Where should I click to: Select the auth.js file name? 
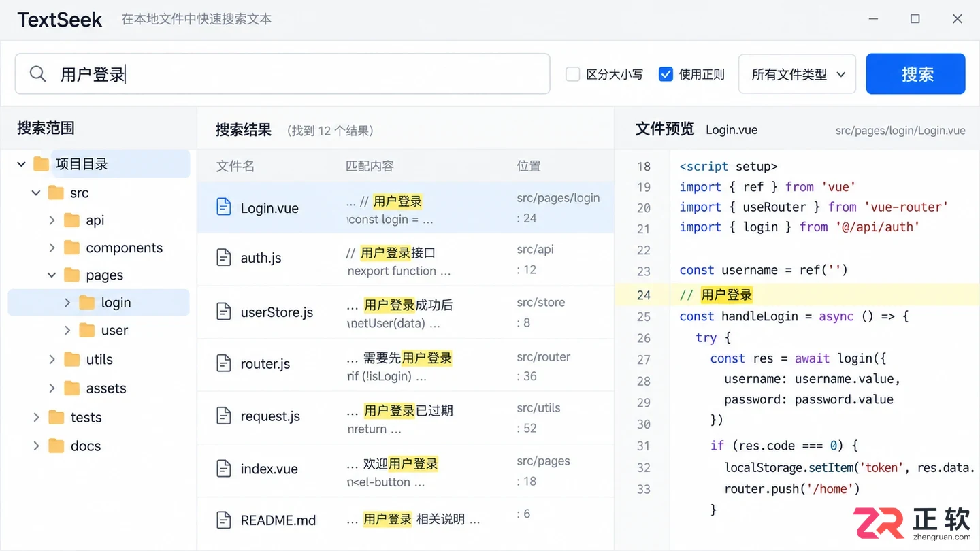point(261,258)
